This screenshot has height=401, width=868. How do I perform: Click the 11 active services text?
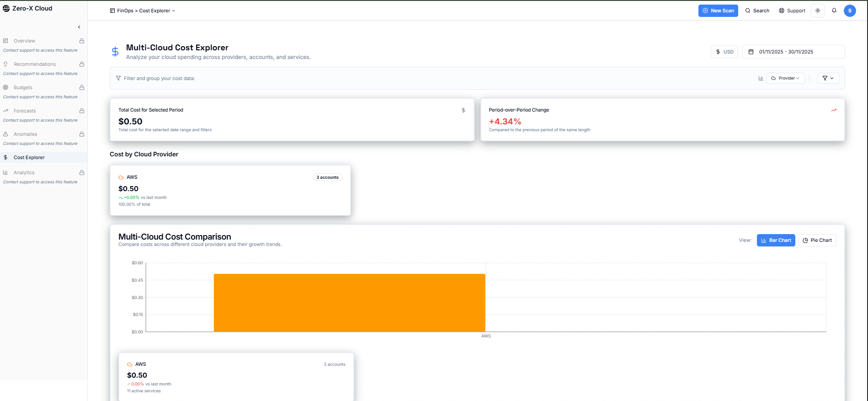pos(144,391)
